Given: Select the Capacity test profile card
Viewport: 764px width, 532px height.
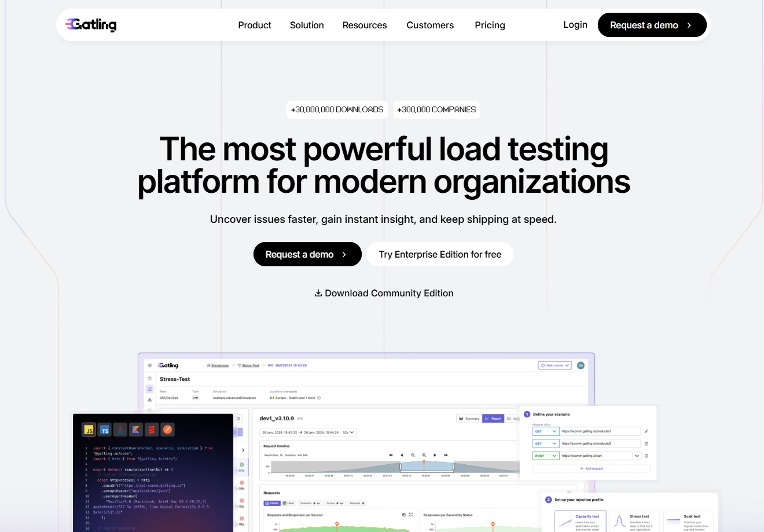Looking at the screenshot, I should click(x=580, y=521).
